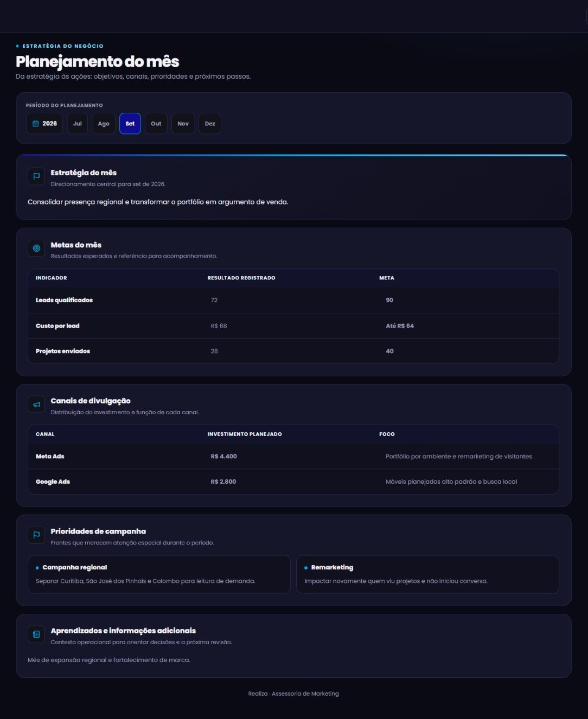Click the Leads qualificados row label
Viewport: 588px width, 719px height.
coord(64,300)
